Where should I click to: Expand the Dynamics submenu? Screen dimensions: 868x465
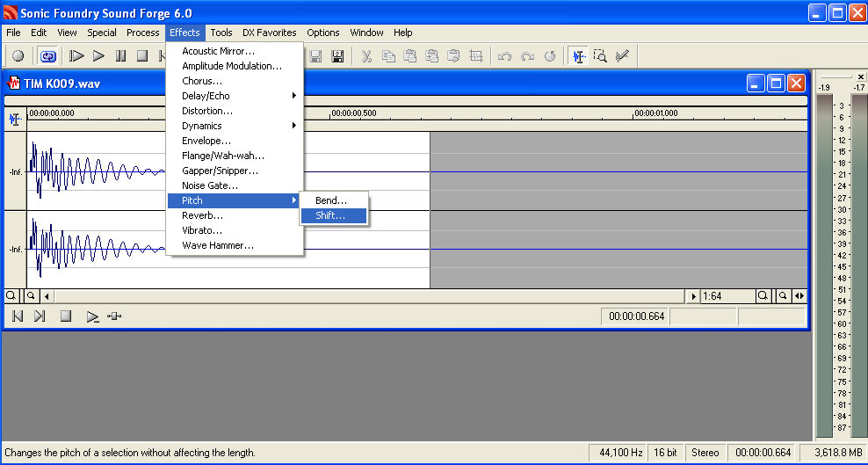pos(235,126)
